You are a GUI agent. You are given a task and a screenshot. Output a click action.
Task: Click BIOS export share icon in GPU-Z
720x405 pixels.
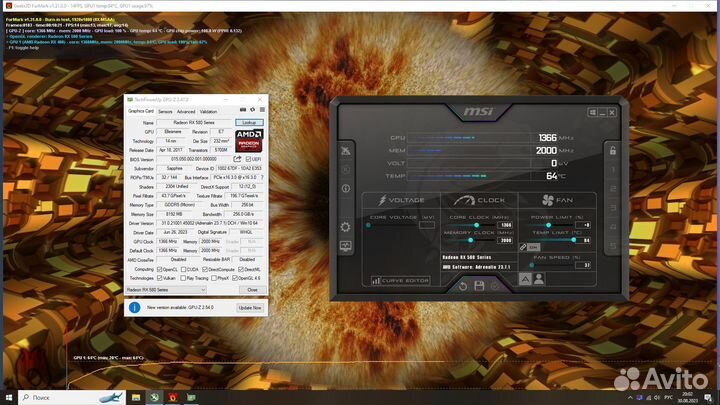[237, 159]
